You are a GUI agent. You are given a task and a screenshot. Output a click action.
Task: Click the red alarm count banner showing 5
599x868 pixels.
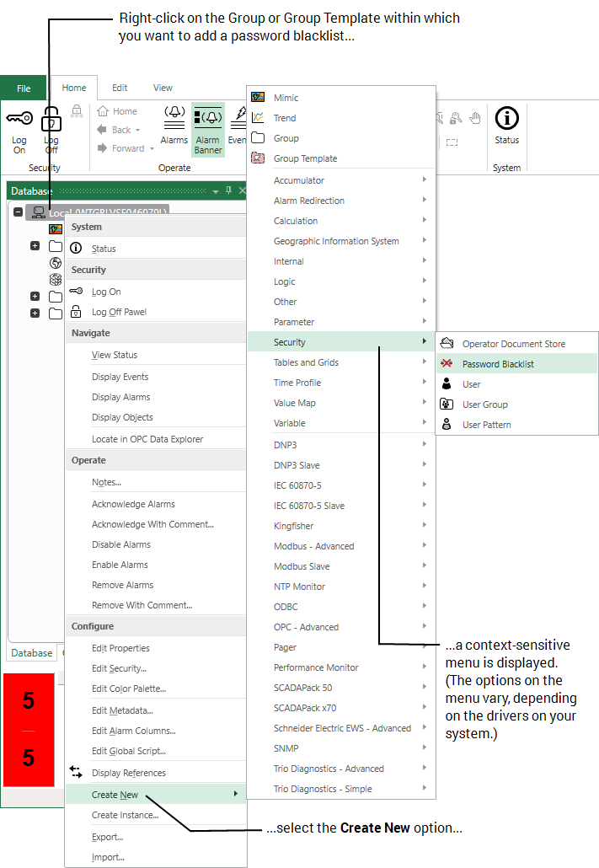pos(29,730)
